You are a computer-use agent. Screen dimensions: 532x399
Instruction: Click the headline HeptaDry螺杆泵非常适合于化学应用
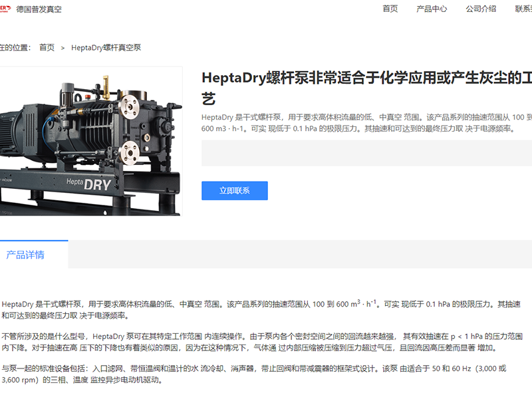(x=366, y=88)
